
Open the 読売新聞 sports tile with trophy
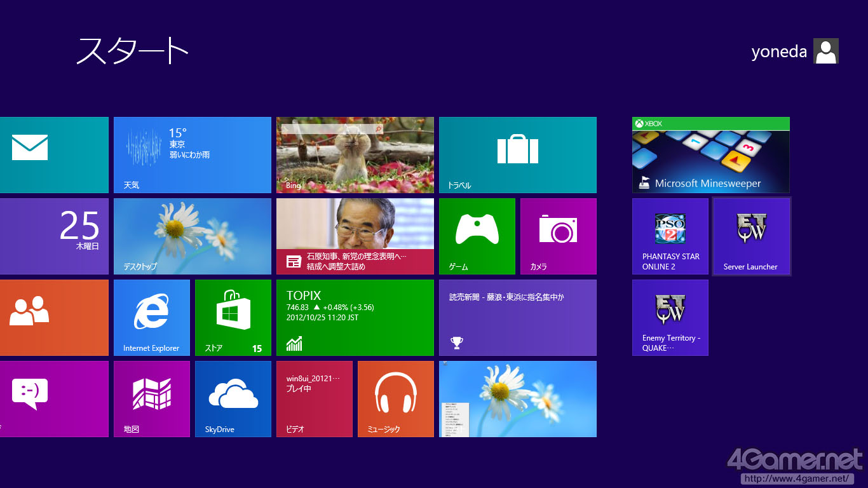click(x=518, y=318)
